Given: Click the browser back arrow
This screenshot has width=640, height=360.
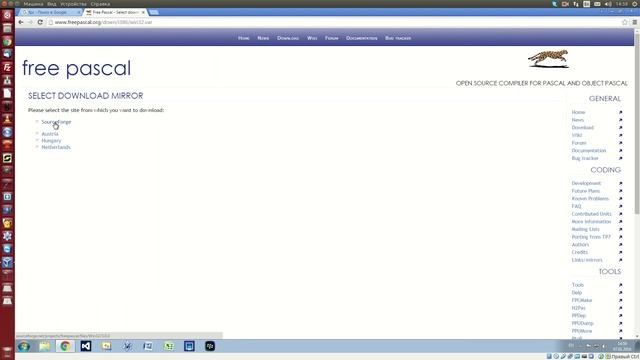Looking at the screenshot, I should [x=21, y=22].
